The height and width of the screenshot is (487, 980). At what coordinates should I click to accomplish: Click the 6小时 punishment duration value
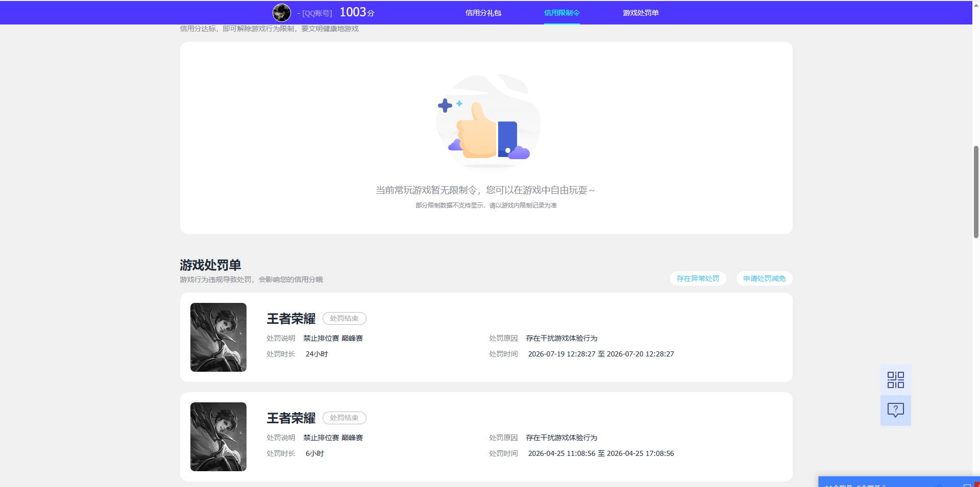pyautogui.click(x=314, y=453)
